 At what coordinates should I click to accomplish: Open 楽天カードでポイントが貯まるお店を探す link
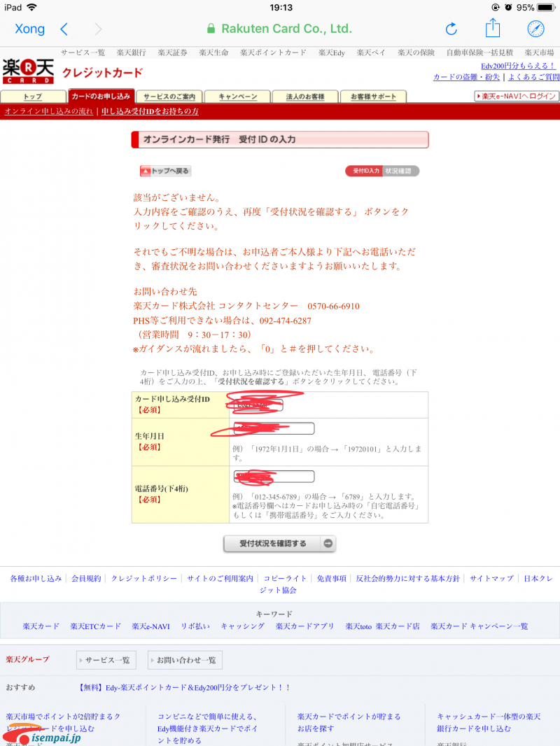pos(349,722)
